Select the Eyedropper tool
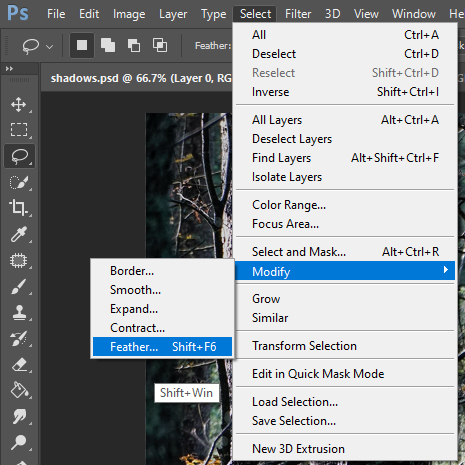The width and height of the screenshot is (465, 465). [19, 234]
